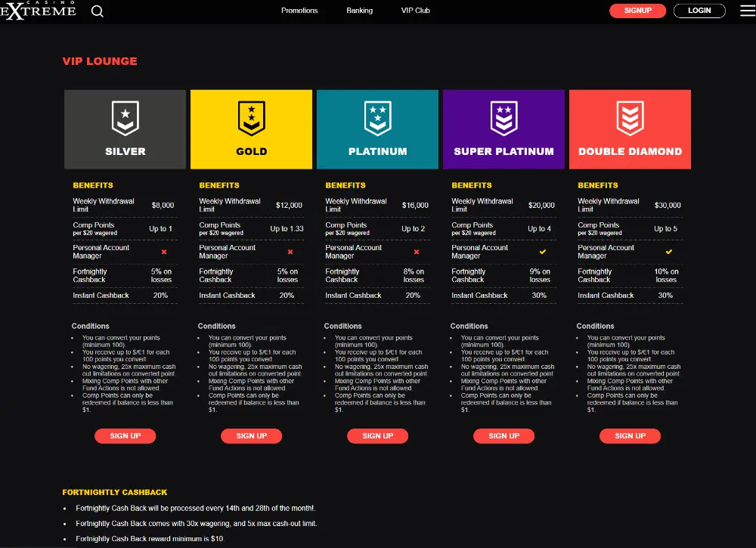The height and width of the screenshot is (548, 756).
Task: Click the $20,000 withdrawal limit value
Action: (x=541, y=206)
